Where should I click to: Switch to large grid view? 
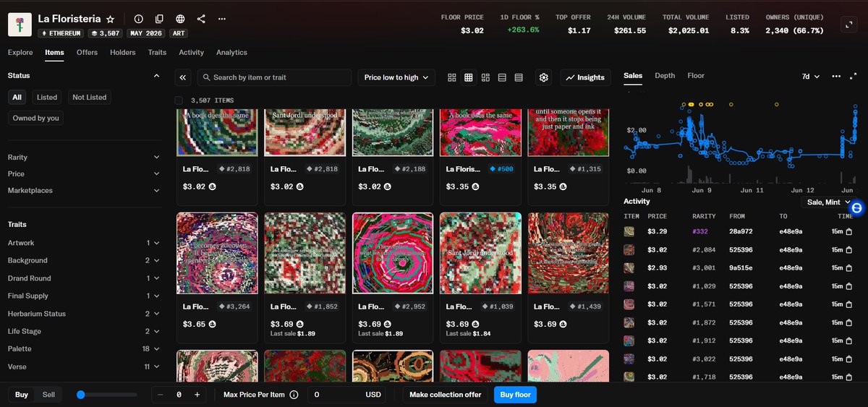tap(452, 77)
